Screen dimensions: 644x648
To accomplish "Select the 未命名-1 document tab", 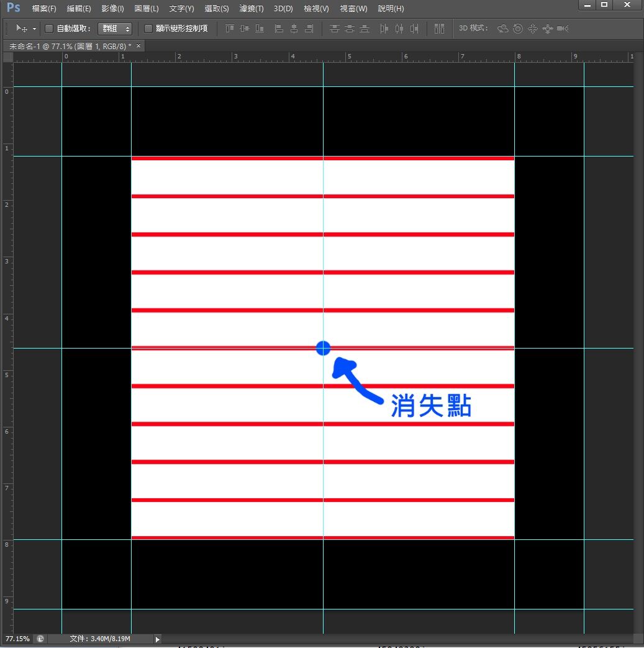I will [67, 46].
